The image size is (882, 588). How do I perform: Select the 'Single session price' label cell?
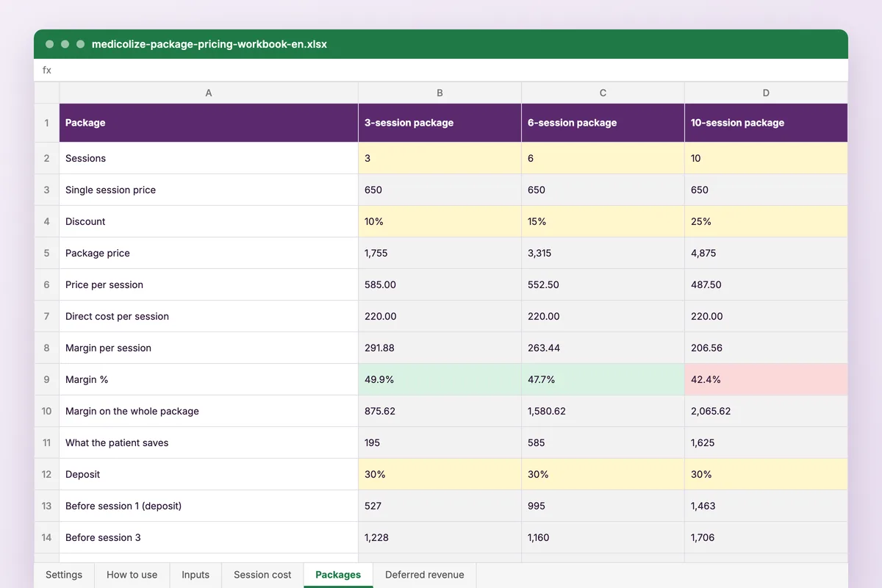[209, 190]
